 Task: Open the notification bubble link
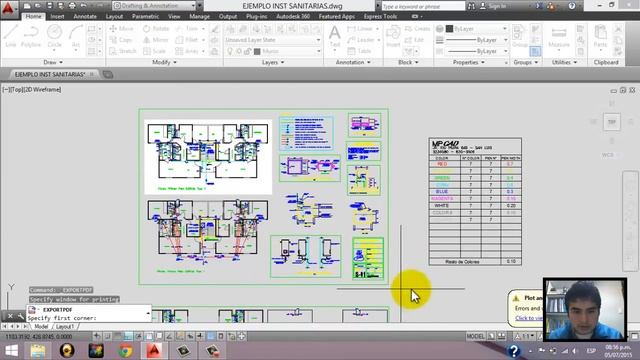pos(529,318)
